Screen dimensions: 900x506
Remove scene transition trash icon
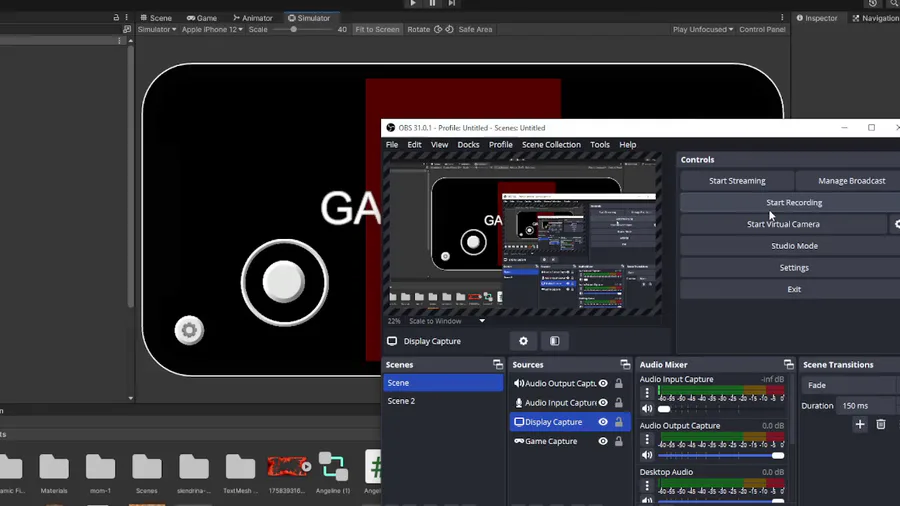[880, 425]
